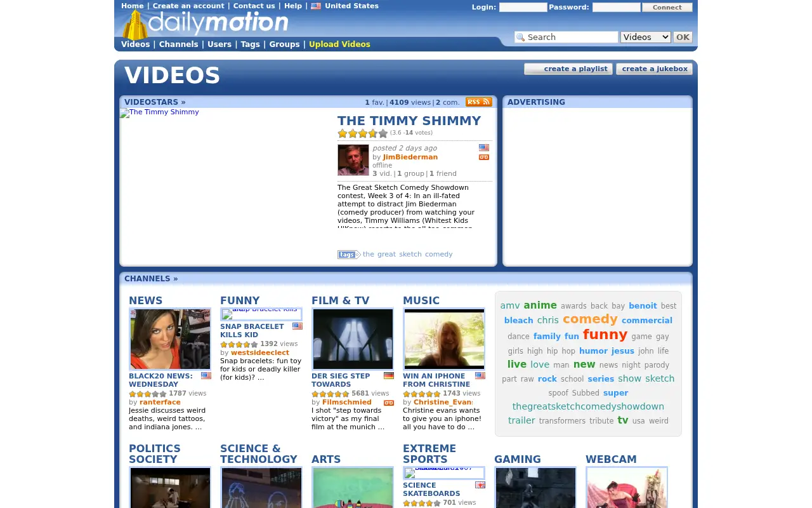Click the German flag beside Der Sieg Step Towards
The height and width of the screenshot is (508, 812).
click(389, 376)
